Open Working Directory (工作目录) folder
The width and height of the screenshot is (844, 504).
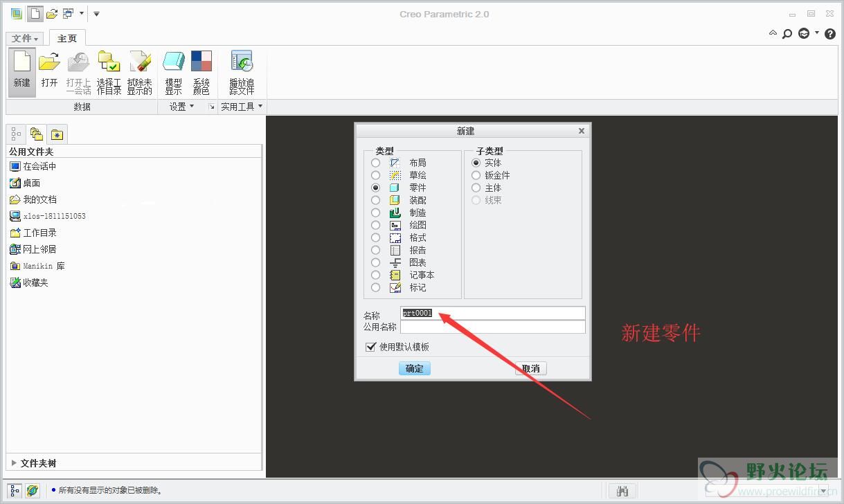tap(33, 233)
